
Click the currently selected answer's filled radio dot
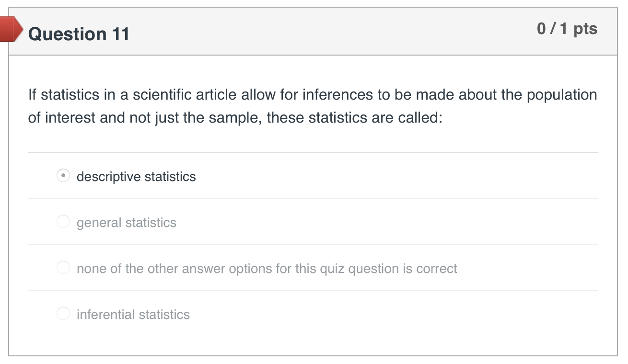(x=63, y=176)
